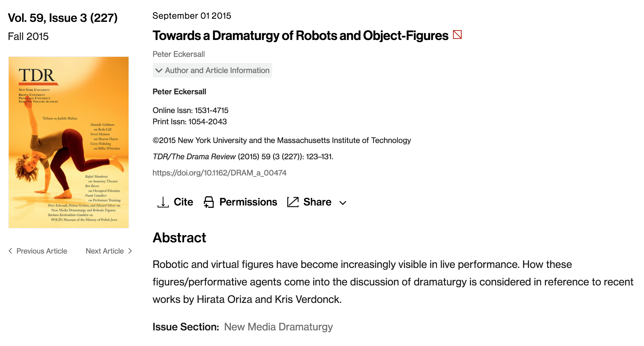Click the Permissions printer icon
The height and width of the screenshot is (346, 644).
(x=209, y=202)
